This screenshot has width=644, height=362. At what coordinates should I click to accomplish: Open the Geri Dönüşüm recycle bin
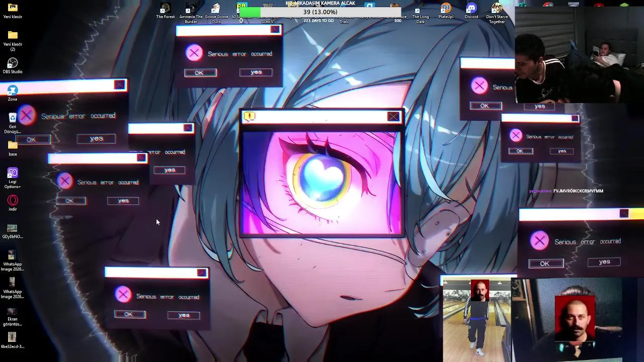[x=13, y=123]
